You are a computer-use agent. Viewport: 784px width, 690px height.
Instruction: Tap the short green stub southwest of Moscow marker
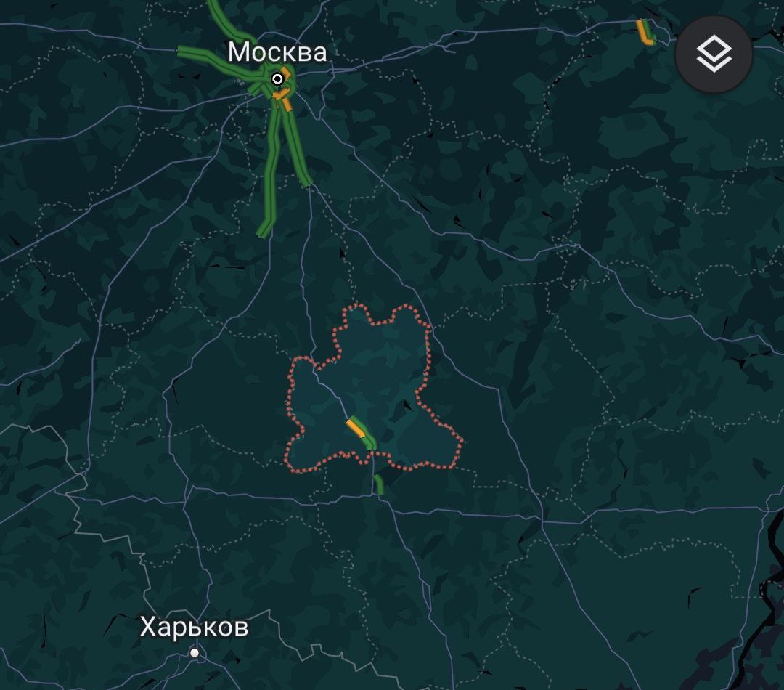click(256, 89)
